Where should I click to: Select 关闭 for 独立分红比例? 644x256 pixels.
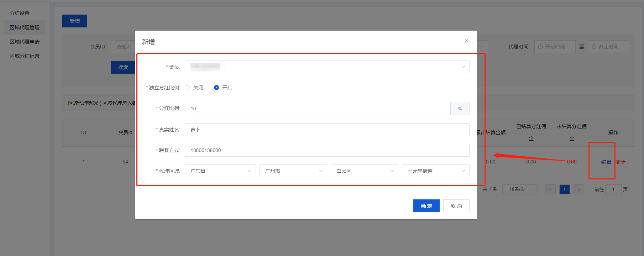coord(188,88)
